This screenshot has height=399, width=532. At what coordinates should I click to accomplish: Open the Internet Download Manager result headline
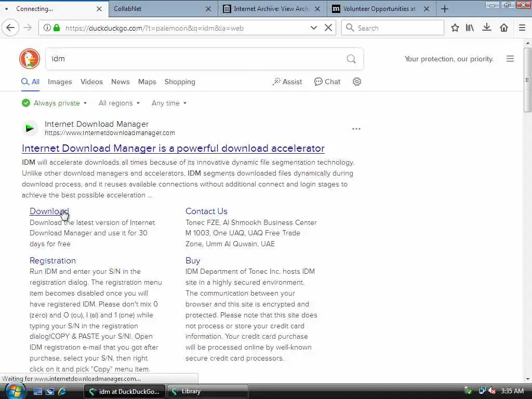[173, 148]
